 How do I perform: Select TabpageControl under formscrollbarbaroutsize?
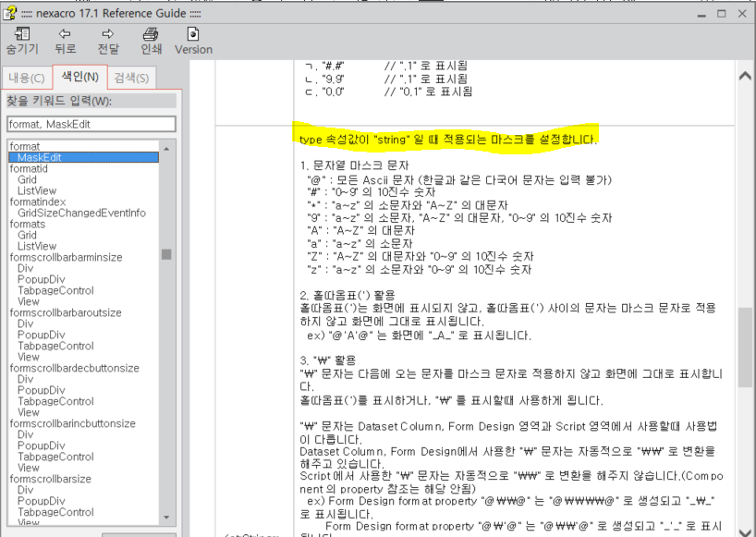click(55, 346)
